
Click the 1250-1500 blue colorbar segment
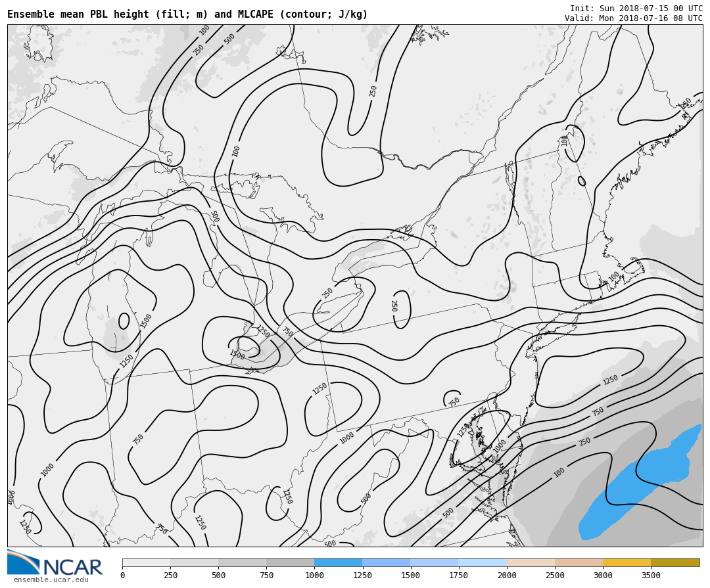(387, 562)
